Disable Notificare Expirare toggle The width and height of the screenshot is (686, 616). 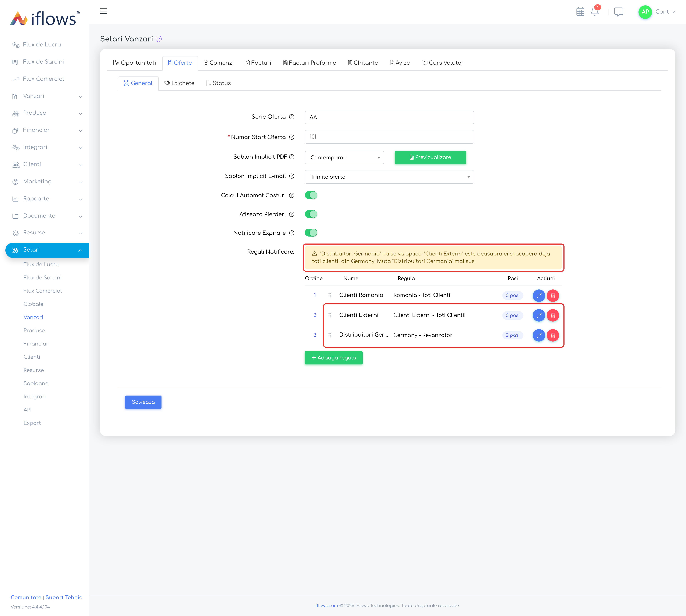(x=311, y=233)
